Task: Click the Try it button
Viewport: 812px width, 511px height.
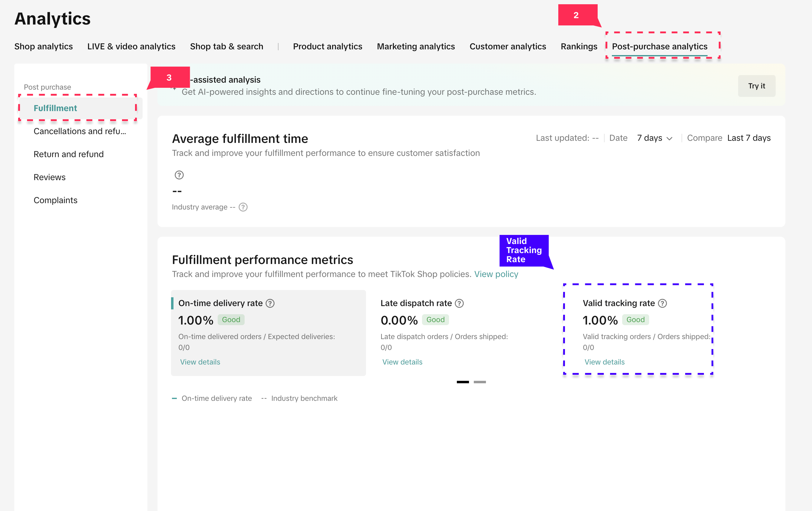Action: [756, 86]
